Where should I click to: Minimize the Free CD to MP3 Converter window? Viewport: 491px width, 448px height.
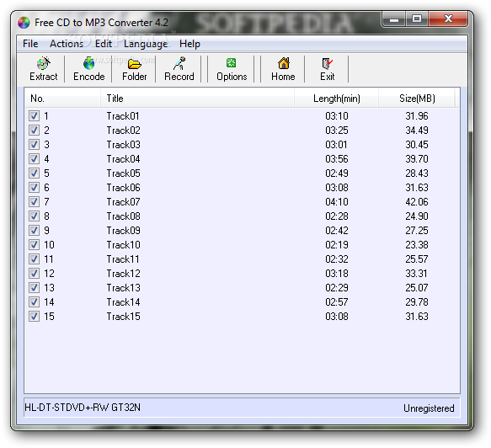(x=394, y=19)
